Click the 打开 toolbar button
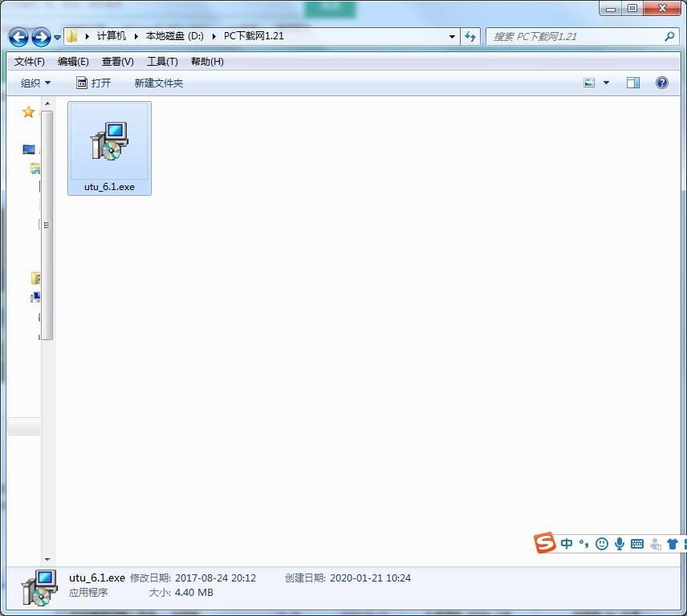The width and height of the screenshot is (687, 616). point(93,83)
